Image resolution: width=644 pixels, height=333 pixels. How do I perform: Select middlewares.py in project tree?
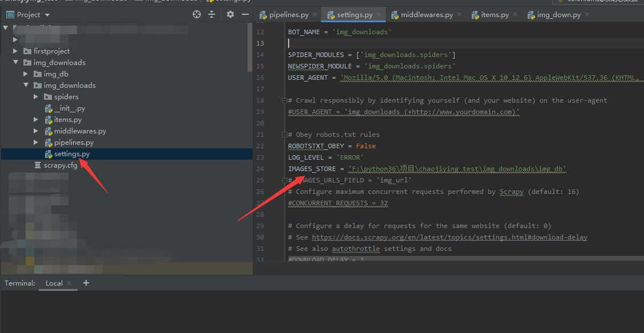pos(80,131)
